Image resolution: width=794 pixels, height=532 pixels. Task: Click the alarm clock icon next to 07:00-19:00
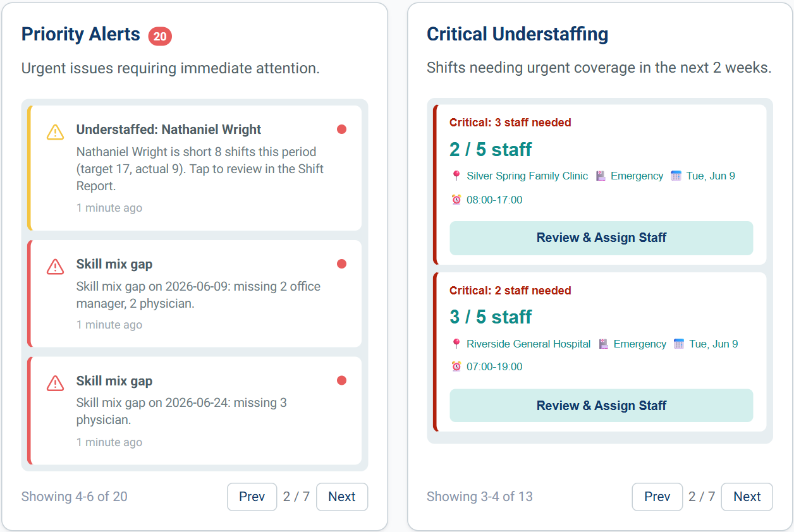tap(456, 366)
